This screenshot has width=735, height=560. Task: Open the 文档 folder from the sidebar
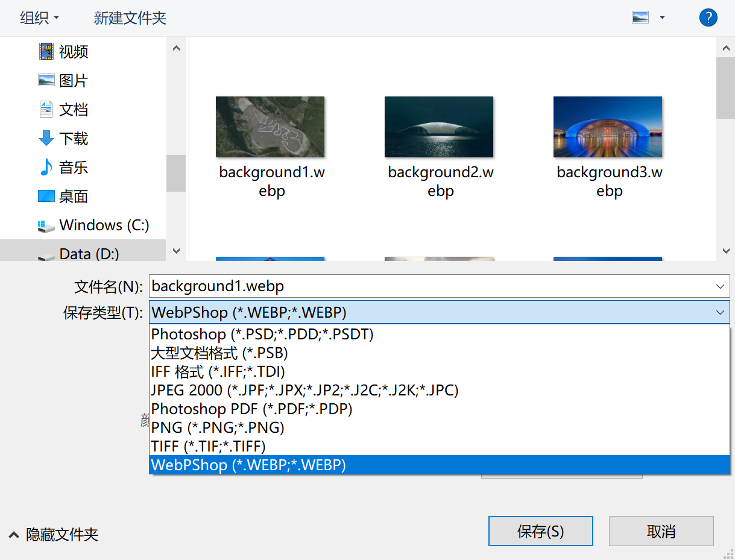point(72,109)
